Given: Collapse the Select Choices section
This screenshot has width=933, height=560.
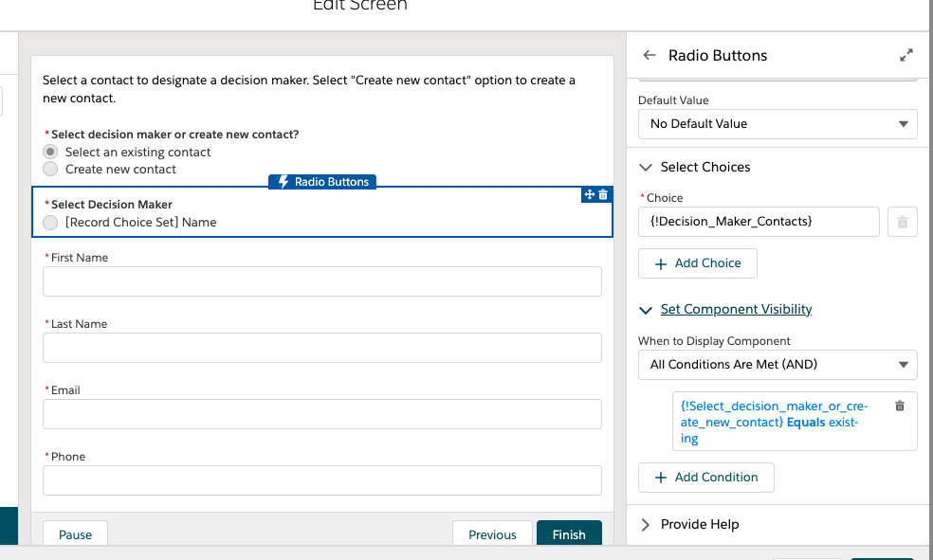Looking at the screenshot, I should (x=646, y=167).
